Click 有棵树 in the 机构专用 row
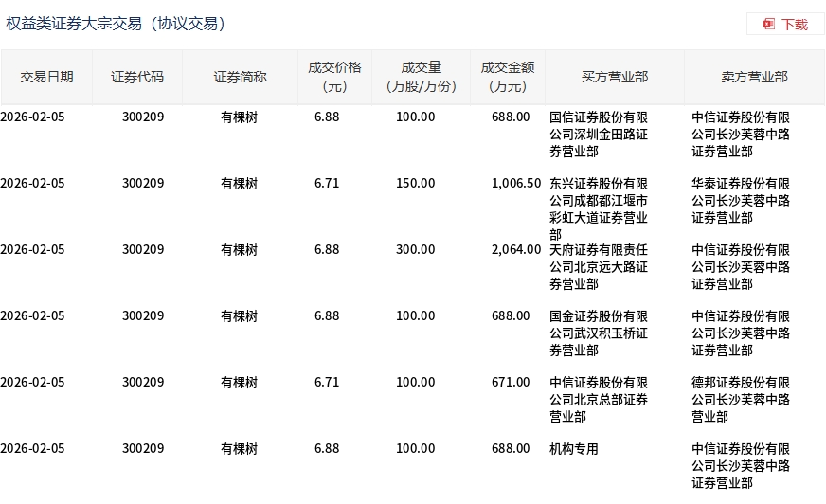The height and width of the screenshot is (504, 826). click(x=239, y=449)
